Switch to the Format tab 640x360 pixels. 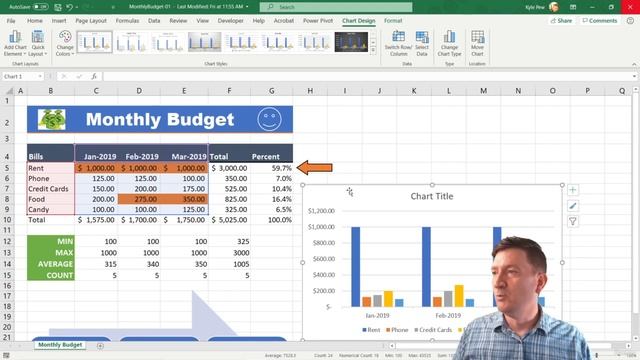pyautogui.click(x=393, y=20)
